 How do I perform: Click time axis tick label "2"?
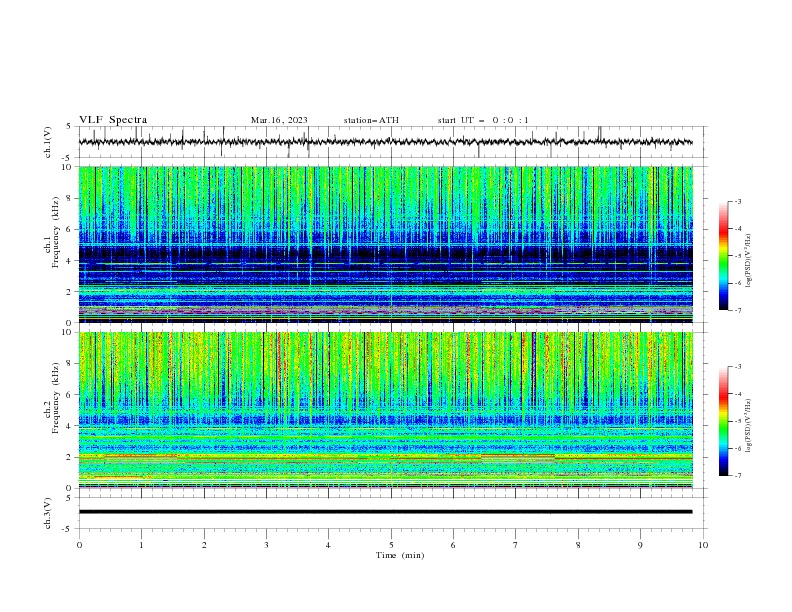tap(204, 545)
